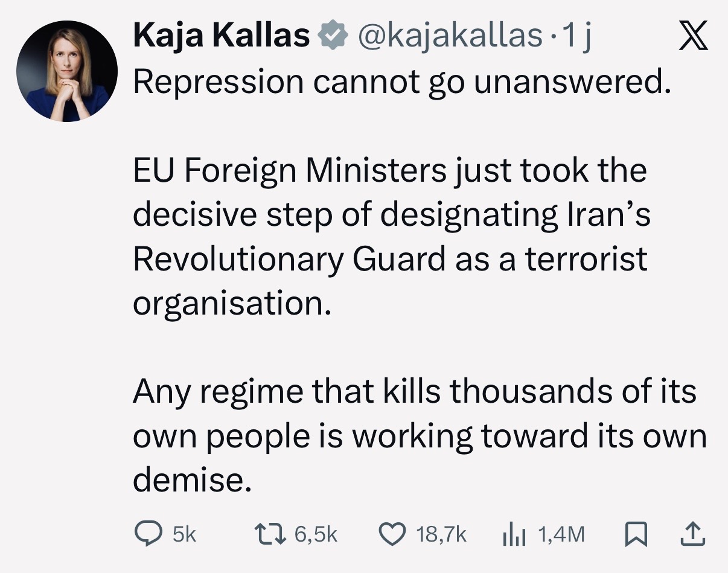Click the word 'demise.' ending the tweet

(x=191, y=480)
